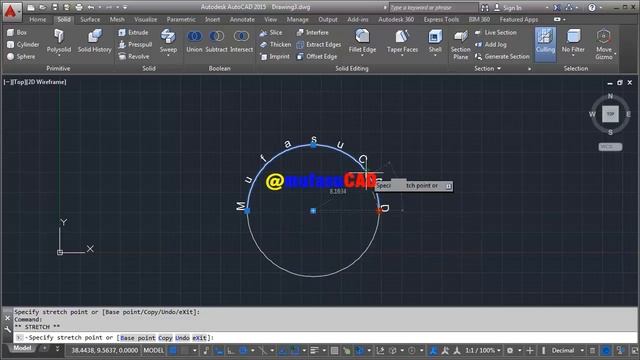Select the Slice tool
This screenshot has width=640, height=360.
(x=271, y=32)
